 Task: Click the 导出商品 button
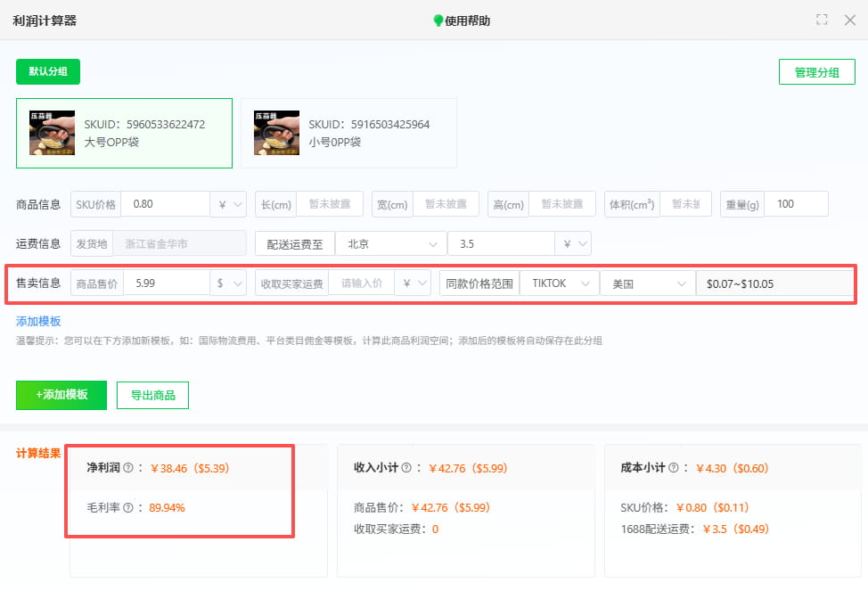(x=152, y=396)
